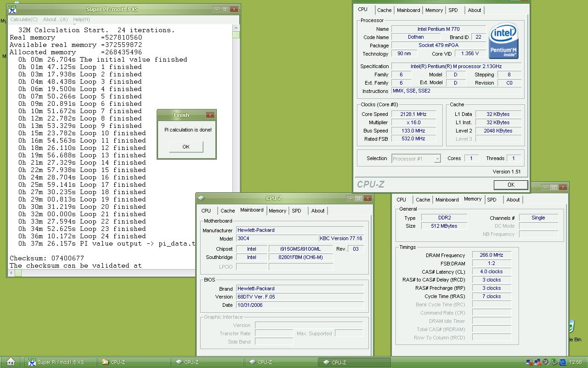Go to Cache tab in CPU-Z Timings window
Screen dimensions: 588x368
[423, 200]
